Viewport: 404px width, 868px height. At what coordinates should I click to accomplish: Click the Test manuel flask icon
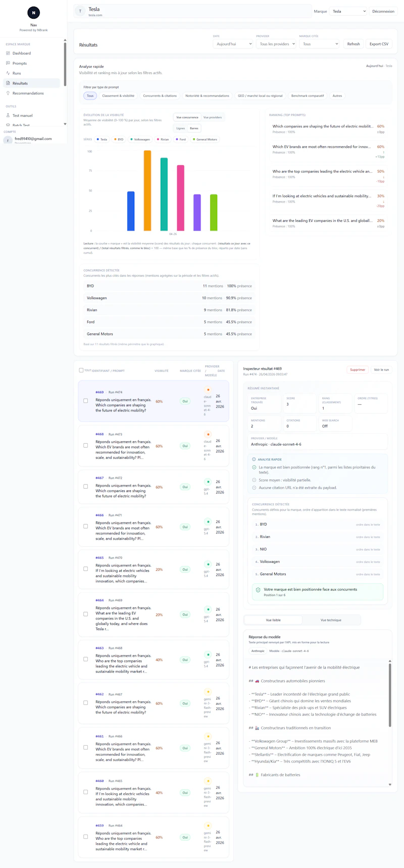click(x=8, y=115)
